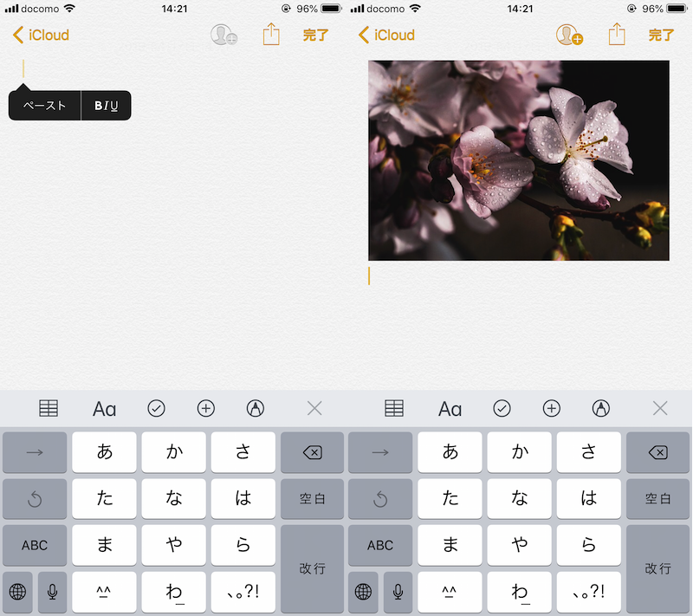
Task: Open the markup pen tool on left screen
Action: pos(255,409)
